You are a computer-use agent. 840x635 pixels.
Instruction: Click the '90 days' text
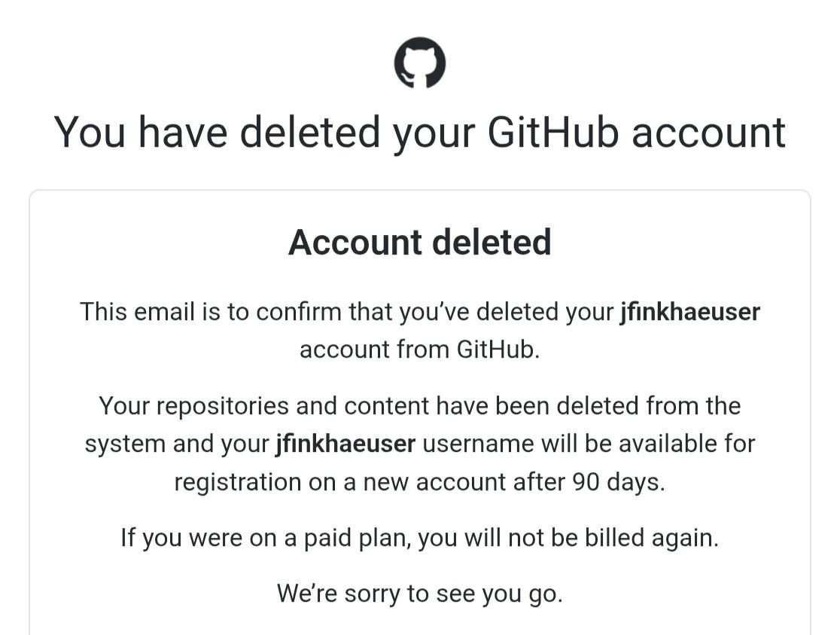(x=617, y=482)
